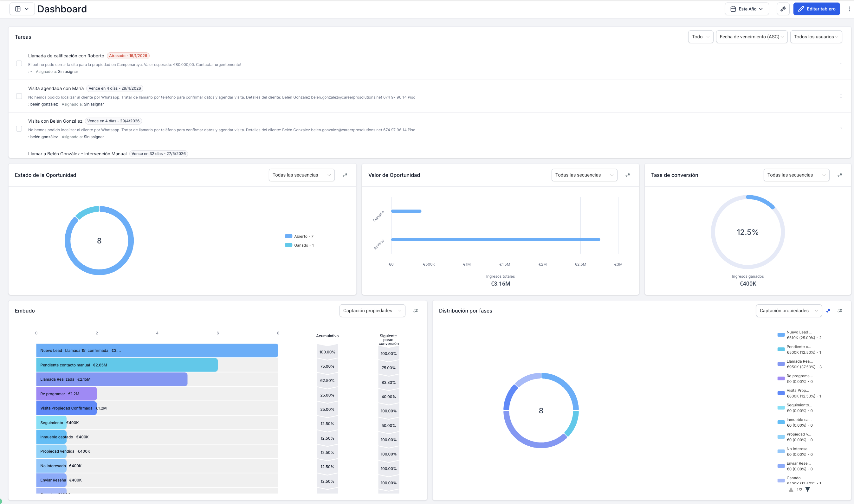The width and height of the screenshot is (854, 504).
Task: Click the filter settings icon on Valor de Oportunidad
Action: coord(628,175)
